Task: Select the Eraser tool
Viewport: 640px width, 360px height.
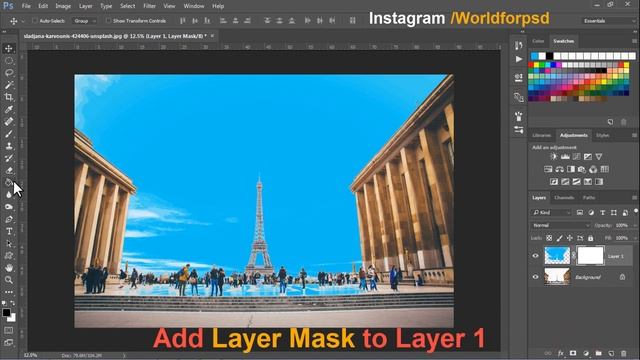Action: [x=9, y=171]
